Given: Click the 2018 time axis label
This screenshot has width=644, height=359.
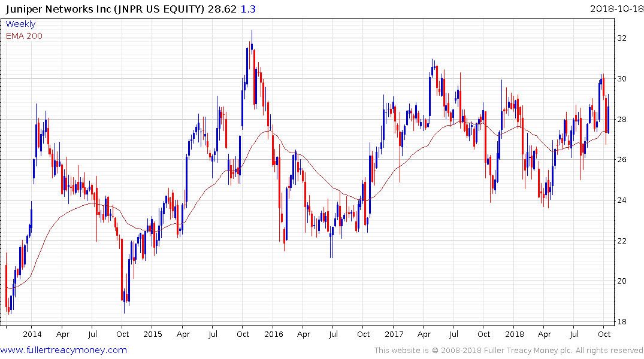Looking at the screenshot, I should click(x=515, y=334).
